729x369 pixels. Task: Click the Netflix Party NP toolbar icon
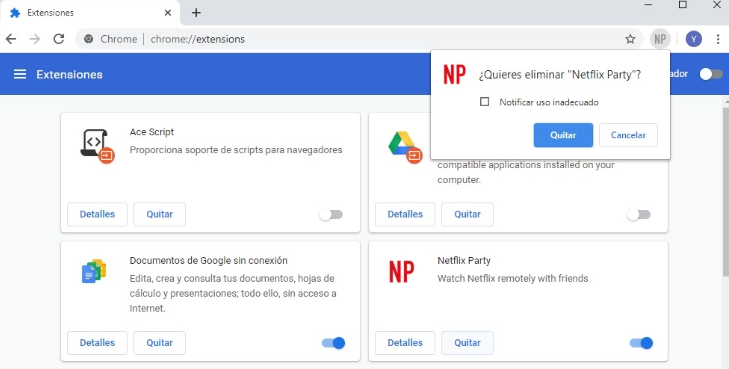point(660,39)
